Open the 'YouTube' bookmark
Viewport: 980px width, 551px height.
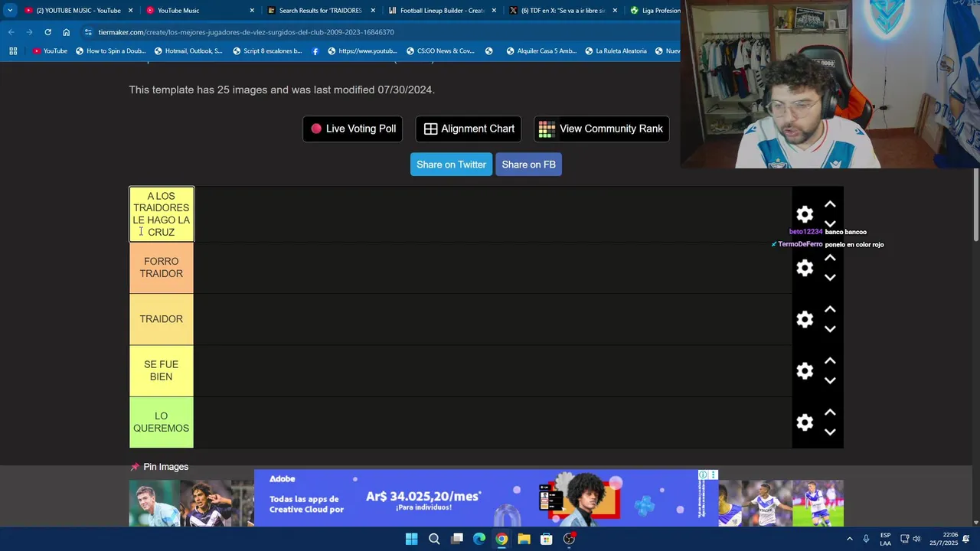click(x=50, y=51)
